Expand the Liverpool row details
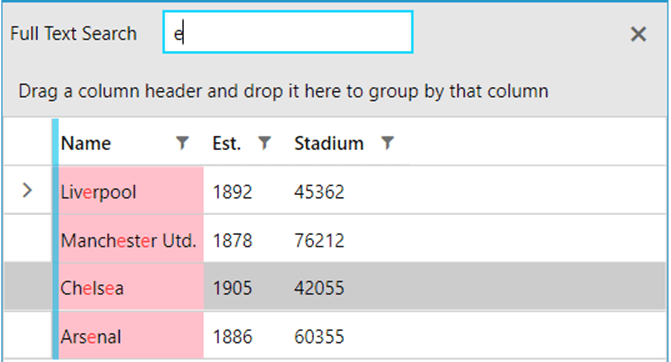 pos(27,190)
